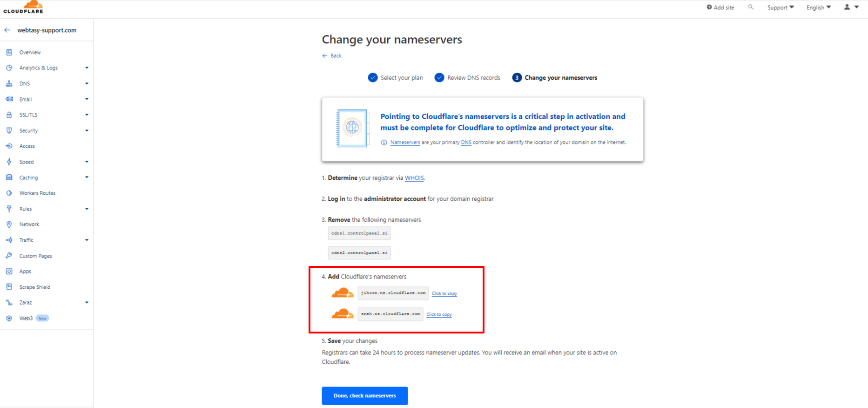Expand the Analytics & Logs submenu arrow
This screenshot has height=408, width=868.
coord(87,68)
